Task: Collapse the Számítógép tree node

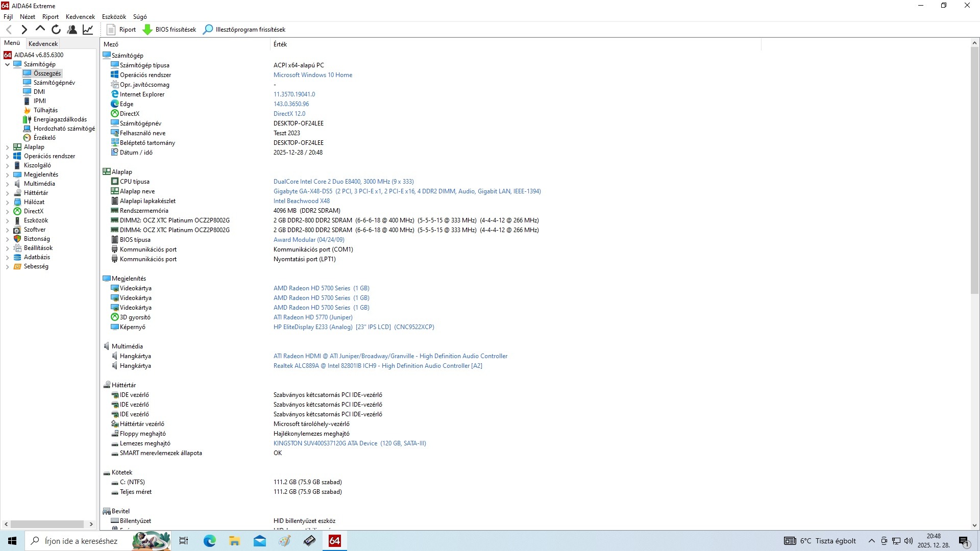Action: [8, 64]
